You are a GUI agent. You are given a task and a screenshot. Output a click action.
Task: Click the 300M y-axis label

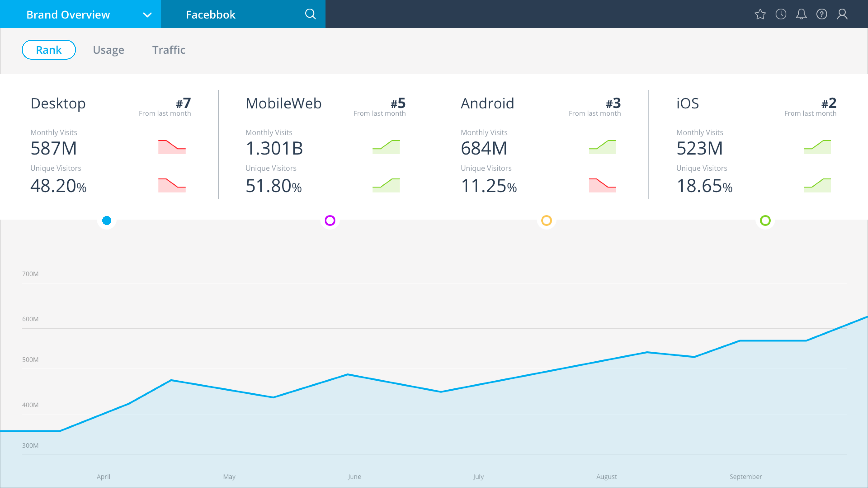coord(30,446)
